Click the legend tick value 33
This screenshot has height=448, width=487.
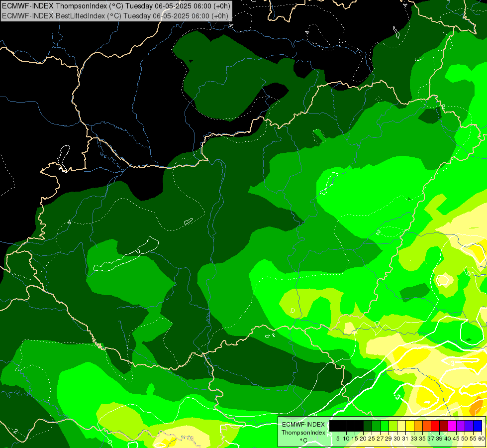click(x=414, y=439)
